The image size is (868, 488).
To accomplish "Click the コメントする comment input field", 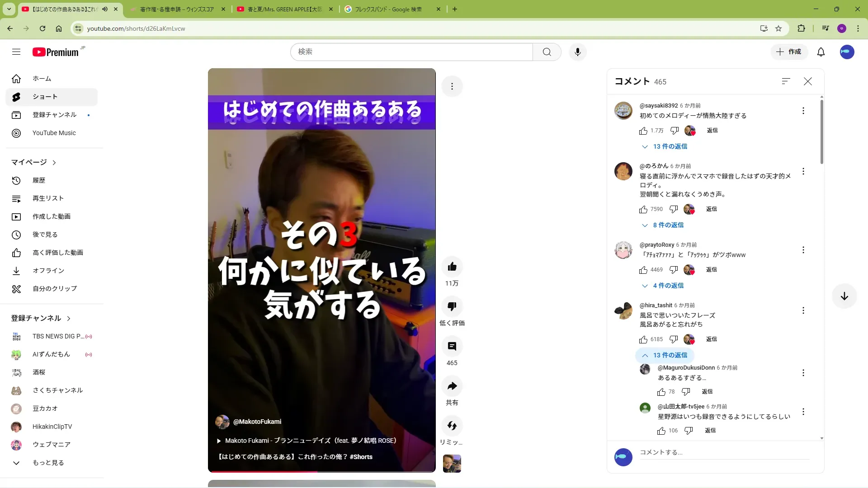I will pyautogui.click(x=723, y=452).
